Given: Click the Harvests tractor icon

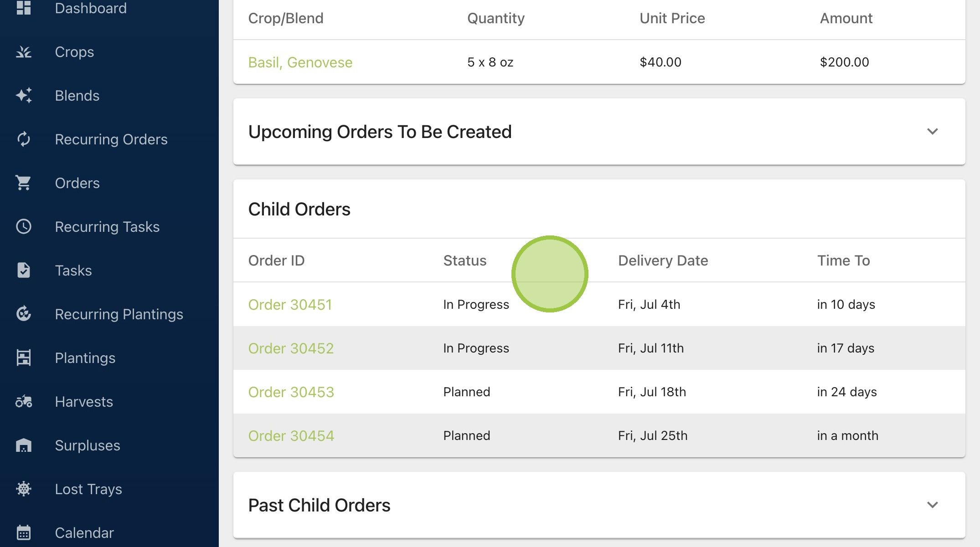Looking at the screenshot, I should click(x=24, y=402).
